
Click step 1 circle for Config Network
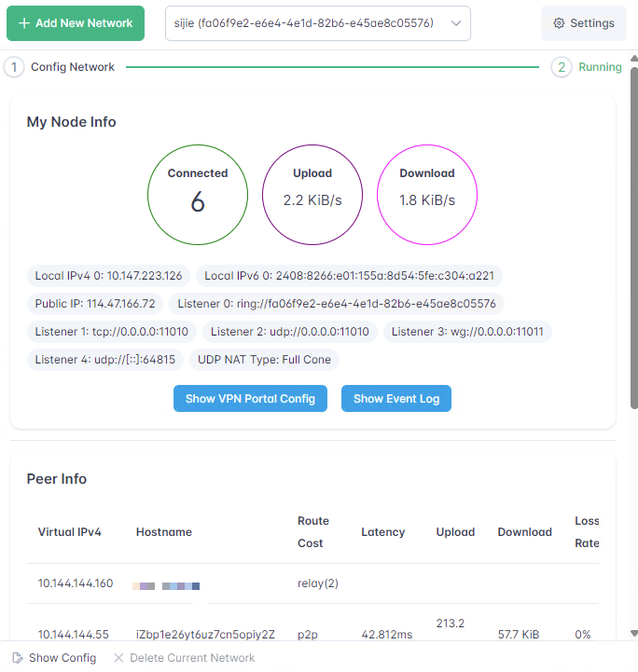(x=14, y=67)
